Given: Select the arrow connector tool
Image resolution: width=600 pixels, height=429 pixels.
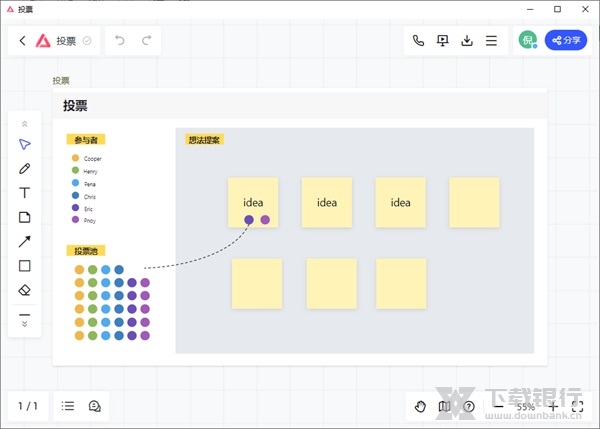Looking at the screenshot, I should pyautogui.click(x=25, y=241).
